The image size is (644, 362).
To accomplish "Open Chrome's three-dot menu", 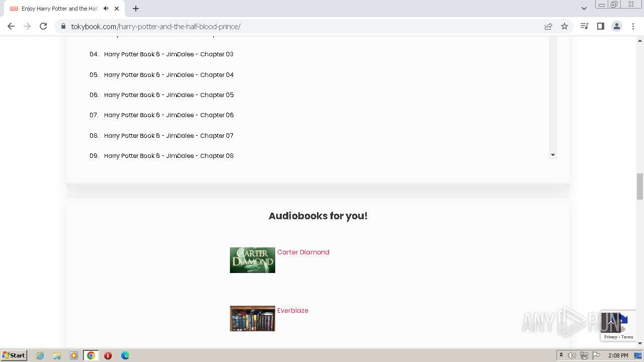I will (633, 26).
